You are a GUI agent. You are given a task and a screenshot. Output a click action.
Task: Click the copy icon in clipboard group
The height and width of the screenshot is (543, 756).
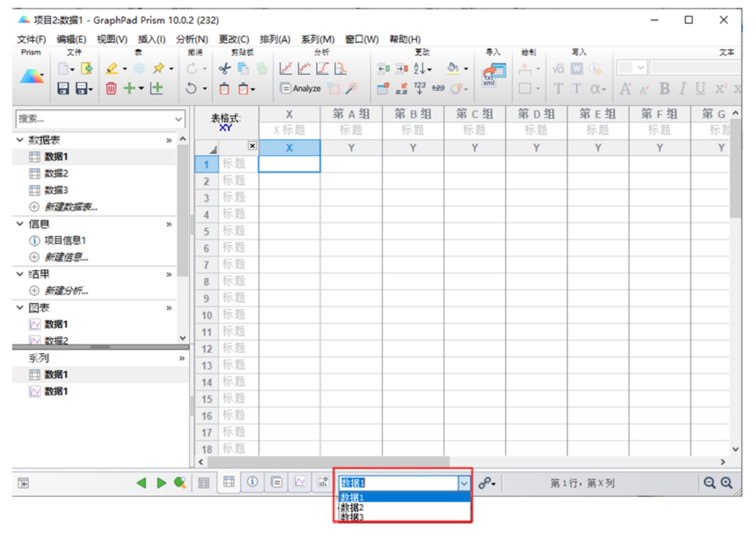pyautogui.click(x=243, y=69)
